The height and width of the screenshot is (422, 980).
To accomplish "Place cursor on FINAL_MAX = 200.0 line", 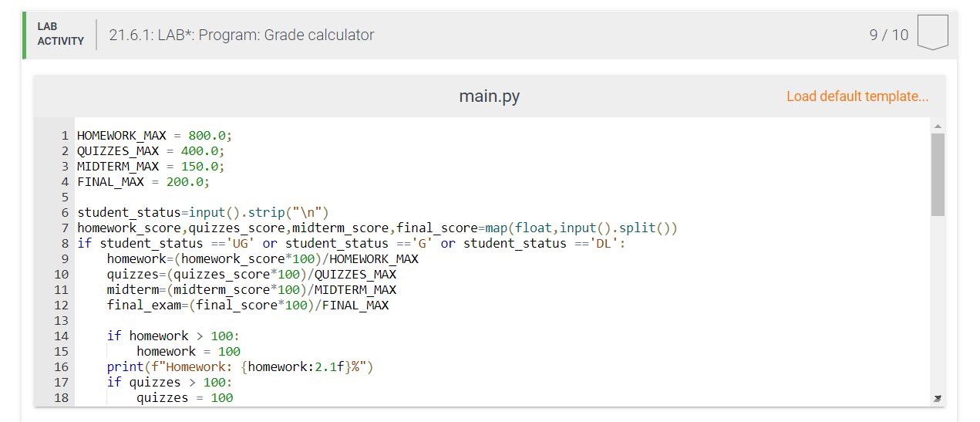I will [x=143, y=182].
